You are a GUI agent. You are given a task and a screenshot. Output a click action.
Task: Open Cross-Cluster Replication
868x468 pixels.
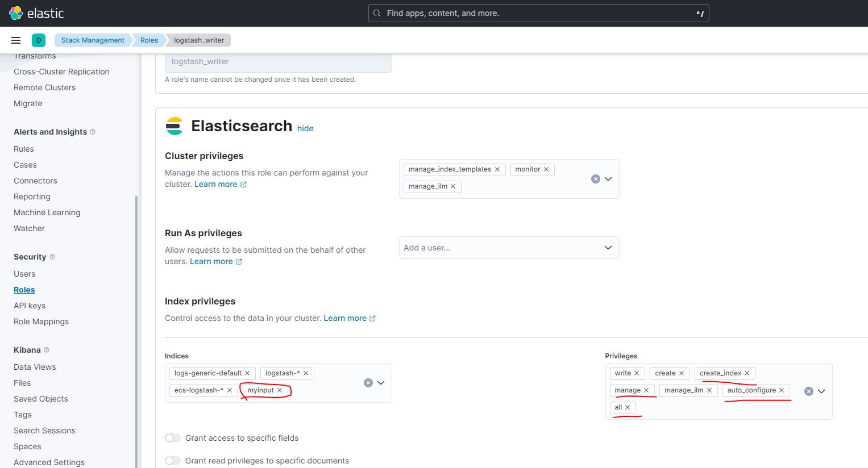61,72
